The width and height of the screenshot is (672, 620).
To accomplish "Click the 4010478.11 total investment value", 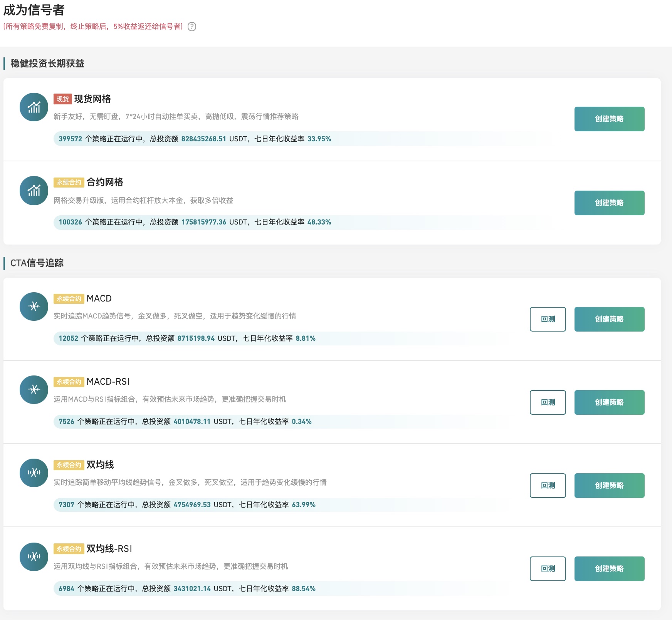I will pos(192,422).
